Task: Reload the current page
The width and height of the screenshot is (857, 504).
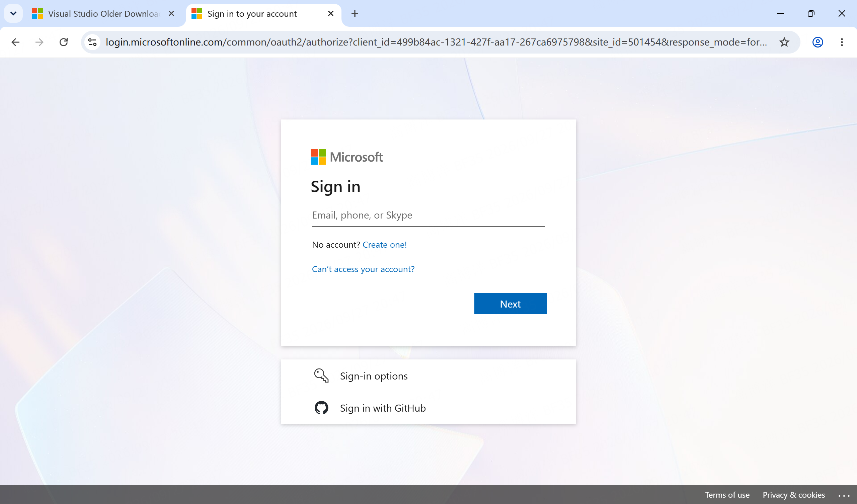Action: coord(64,42)
